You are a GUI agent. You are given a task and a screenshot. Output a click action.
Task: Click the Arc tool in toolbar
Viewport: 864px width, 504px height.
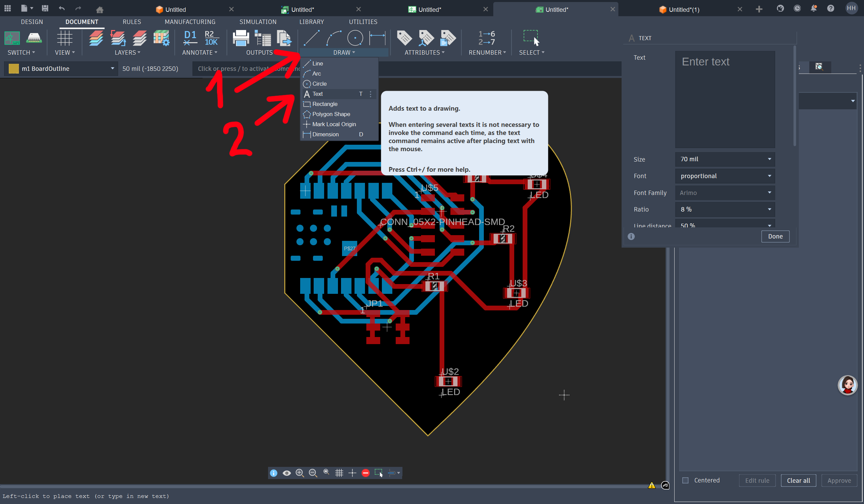(x=333, y=38)
